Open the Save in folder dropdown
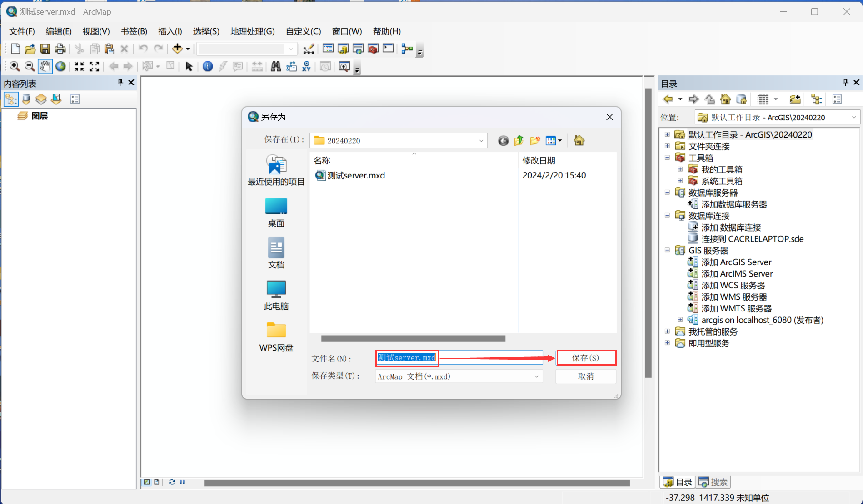This screenshot has width=863, height=504. tap(481, 141)
